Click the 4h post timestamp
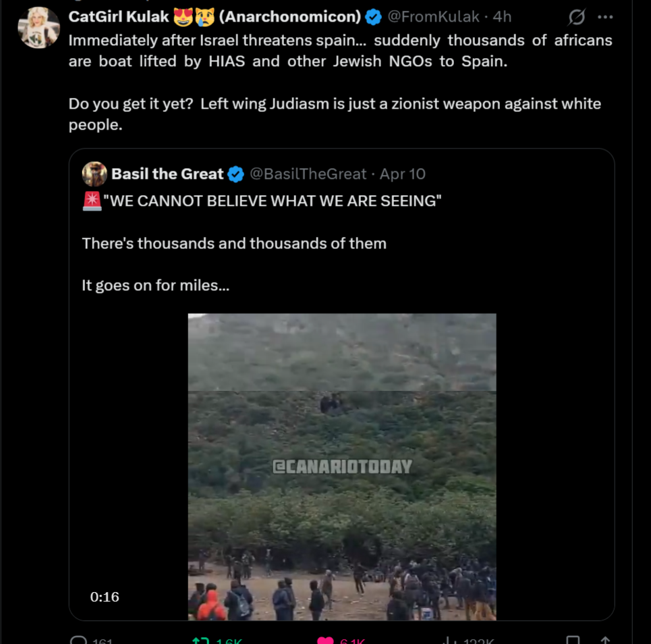 (502, 17)
